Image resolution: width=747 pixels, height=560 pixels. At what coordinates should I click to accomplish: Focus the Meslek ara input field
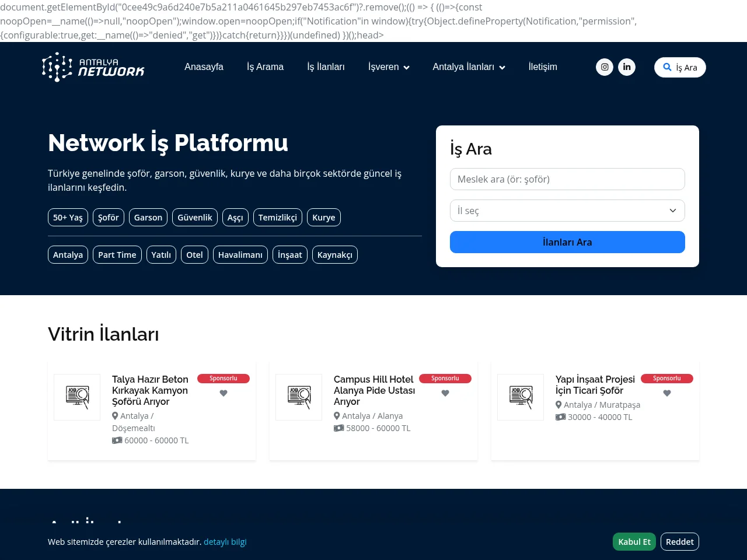pos(567,179)
